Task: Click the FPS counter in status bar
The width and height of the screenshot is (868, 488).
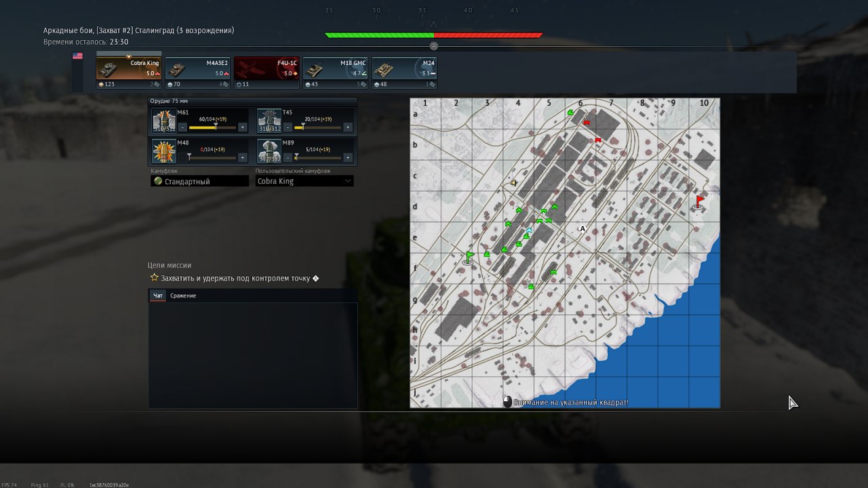Action: [9, 485]
